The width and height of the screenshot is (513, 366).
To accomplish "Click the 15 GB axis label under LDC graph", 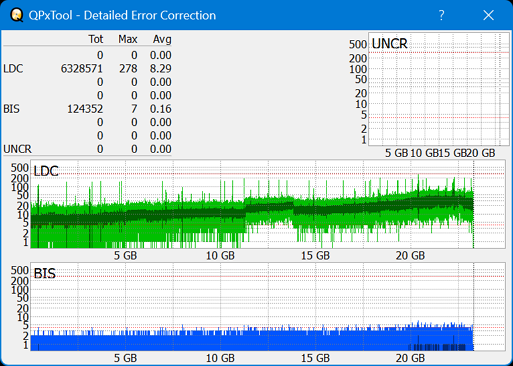I will [315, 256].
